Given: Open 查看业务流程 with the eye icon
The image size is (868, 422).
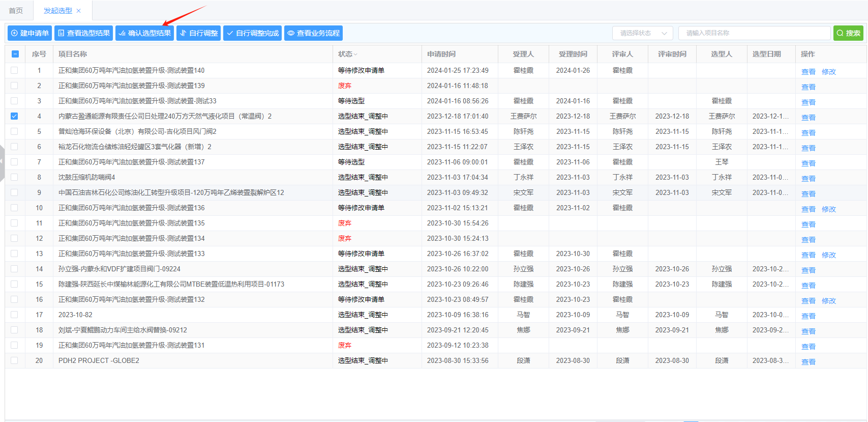Looking at the screenshot, I should pos(313,33).
